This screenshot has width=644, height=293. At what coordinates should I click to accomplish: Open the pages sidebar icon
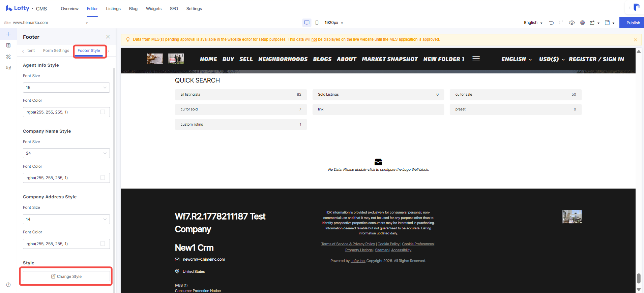(x=8, y=45)
